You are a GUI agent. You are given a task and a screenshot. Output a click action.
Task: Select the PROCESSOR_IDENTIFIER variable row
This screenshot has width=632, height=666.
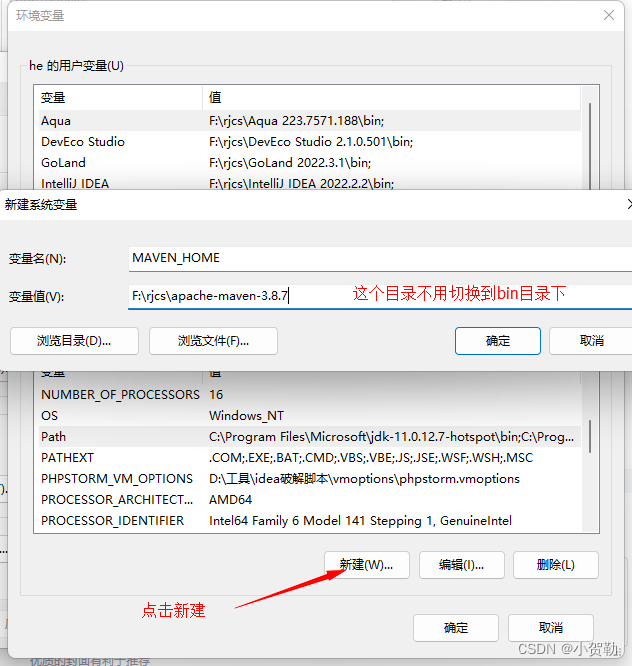coord(310,521)
